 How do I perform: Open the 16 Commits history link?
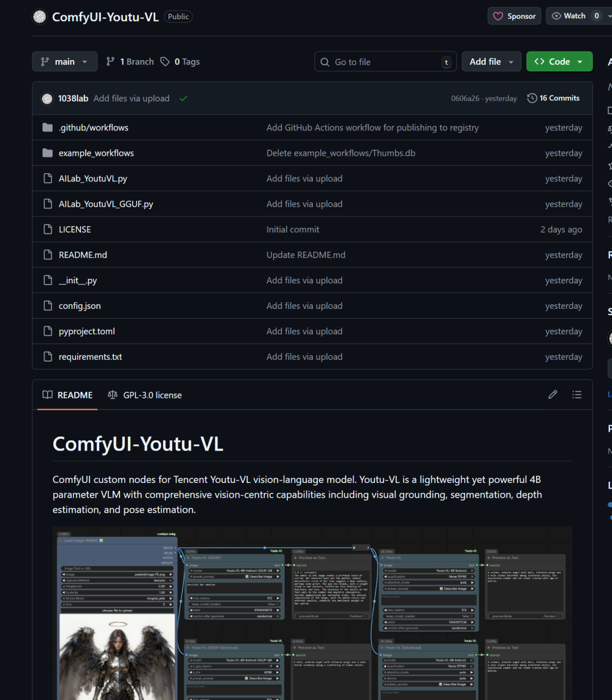[x=553, y=98]
